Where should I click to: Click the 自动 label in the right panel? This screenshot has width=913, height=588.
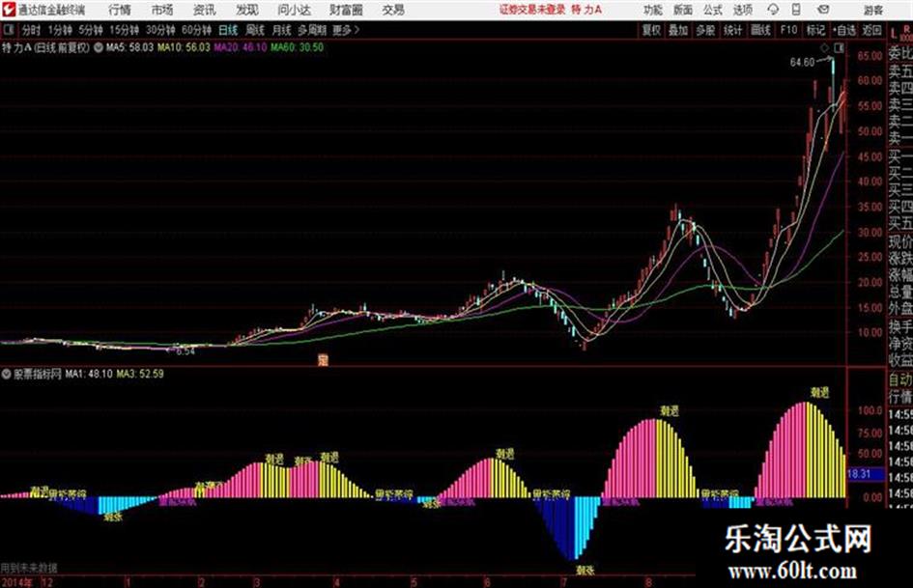click(x=900, y=379)
